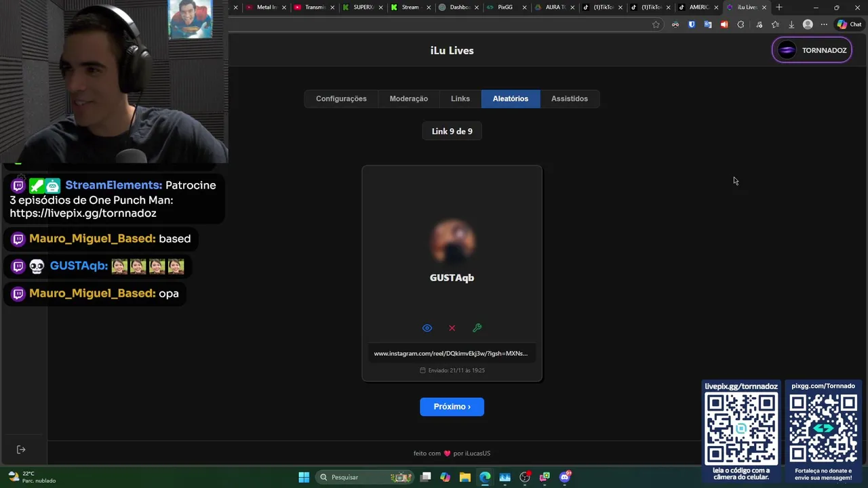Launch Copilot from the taskbar
The height and width of the screenshot is (488, 868).
[446, 477]
